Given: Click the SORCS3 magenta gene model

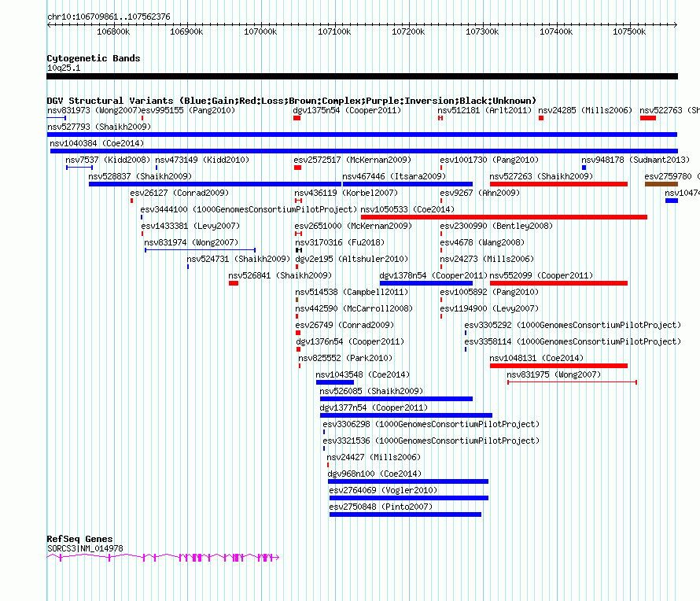Looking at the screenshot, I should click(163, 557).
